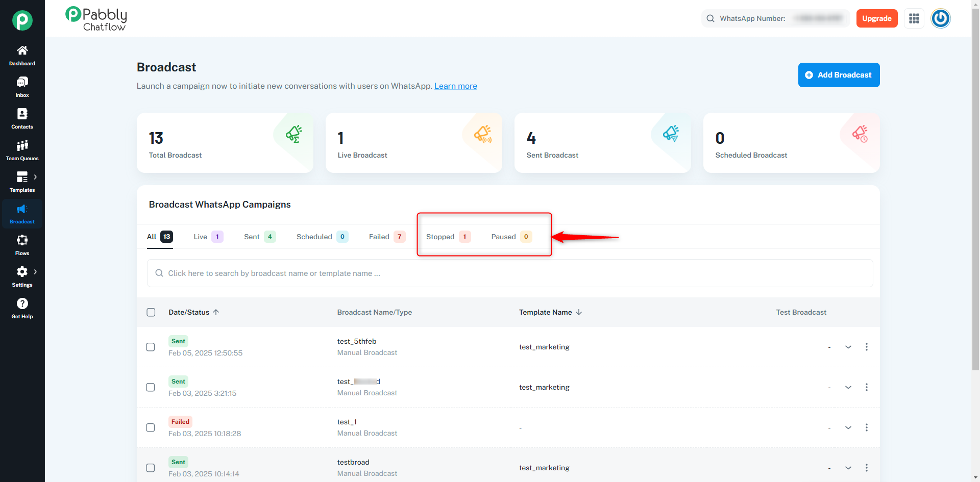
Task: Click the Live Broadcast stat card
Action: 414,143
